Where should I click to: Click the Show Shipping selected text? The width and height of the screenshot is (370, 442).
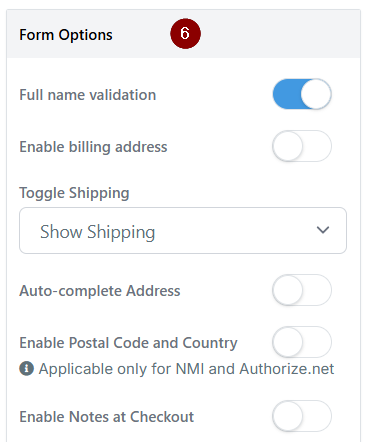(x=98, y=232)
